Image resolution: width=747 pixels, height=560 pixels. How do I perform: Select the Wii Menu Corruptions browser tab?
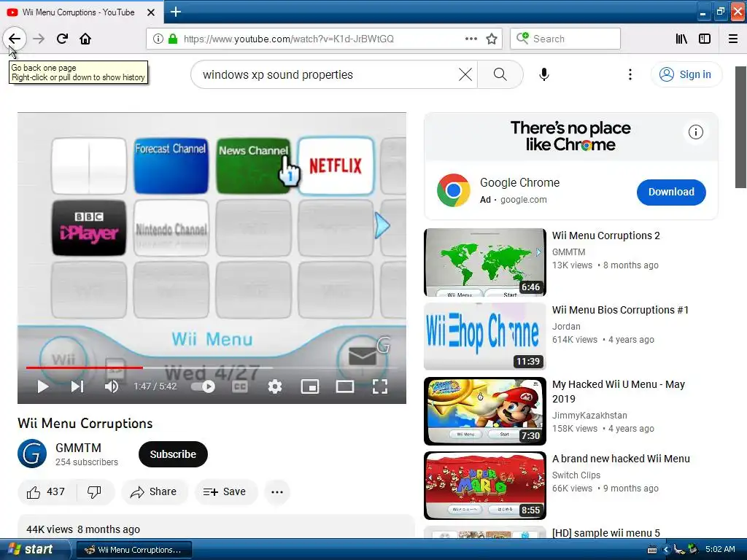click(81, 12)
